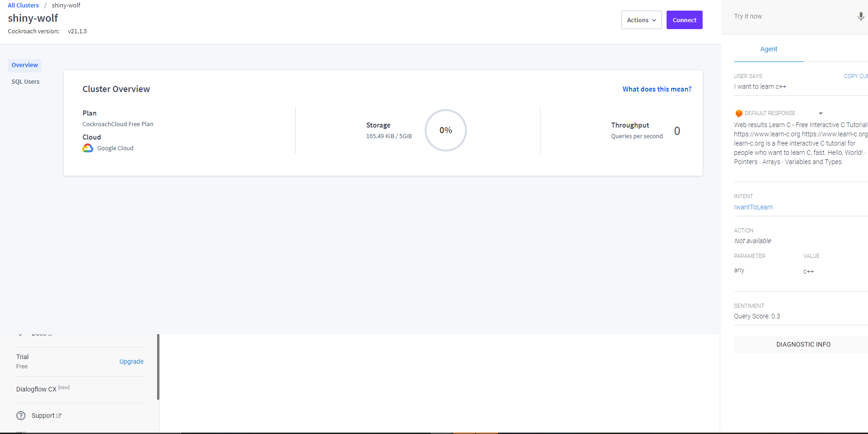This screenshot has width=868, height=434.
Task: Click the 'any' parameter name
Action: click(x=739, y=270)
